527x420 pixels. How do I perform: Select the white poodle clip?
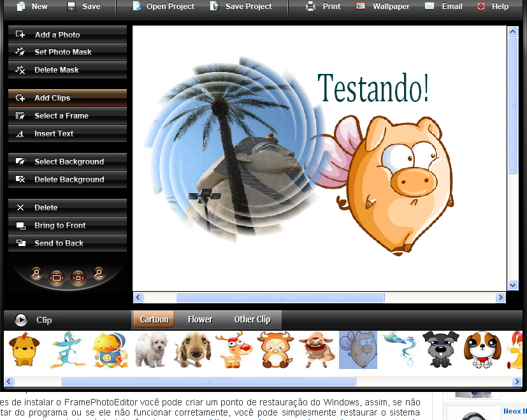point(151,350)
